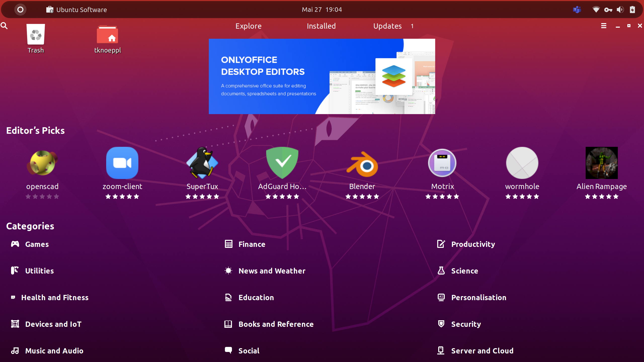Click the volume icon in top bar
Viewport: 644px width, 362px height.
[x=620, y=10]
